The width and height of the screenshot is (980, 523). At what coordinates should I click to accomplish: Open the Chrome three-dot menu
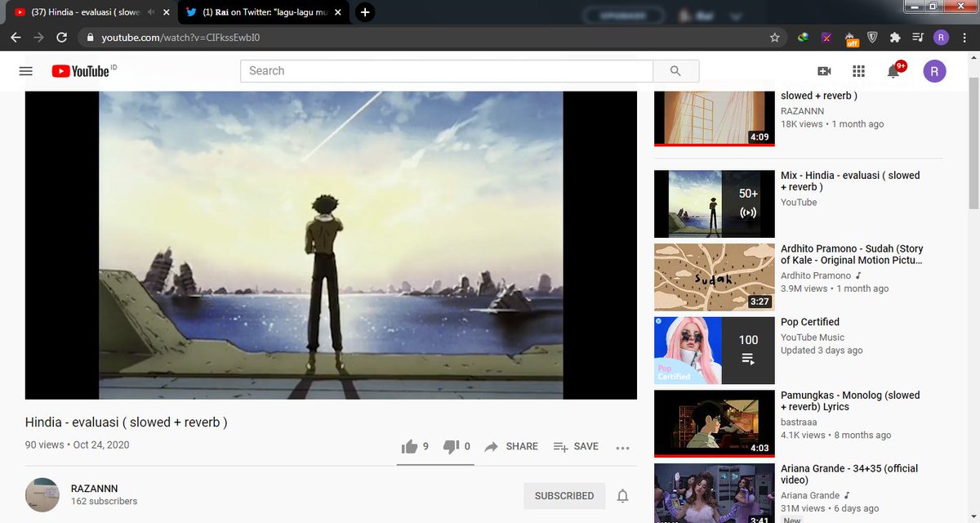click(x=964, y=37)
